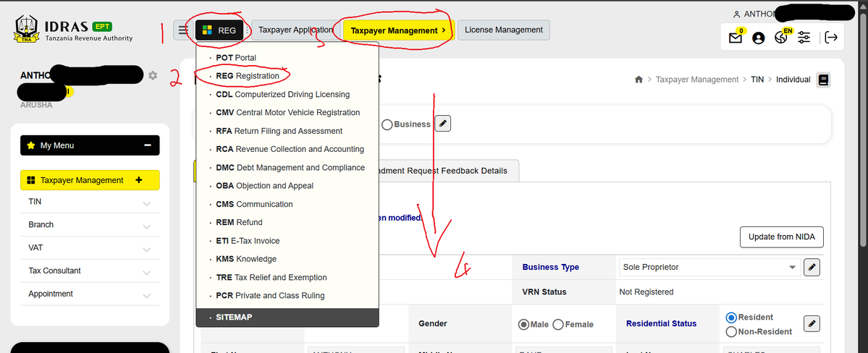
Task: Expand the Appointment sidebar item
Action: tap(90, 294)
